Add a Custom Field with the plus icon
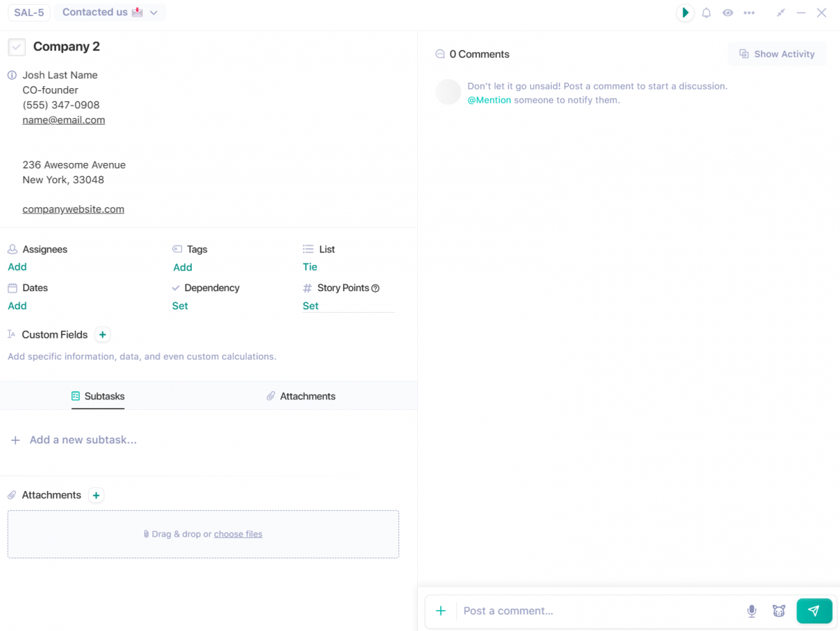The height and width of the screenshot is (631, 840). click(102, 334)
